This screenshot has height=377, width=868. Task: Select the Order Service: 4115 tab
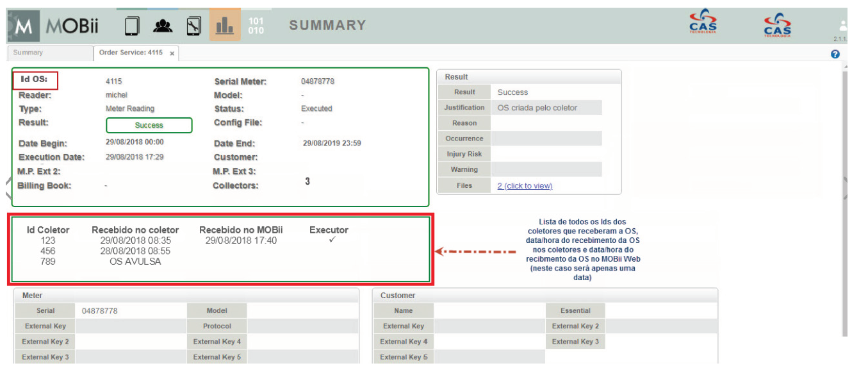(x=131, y=53)
